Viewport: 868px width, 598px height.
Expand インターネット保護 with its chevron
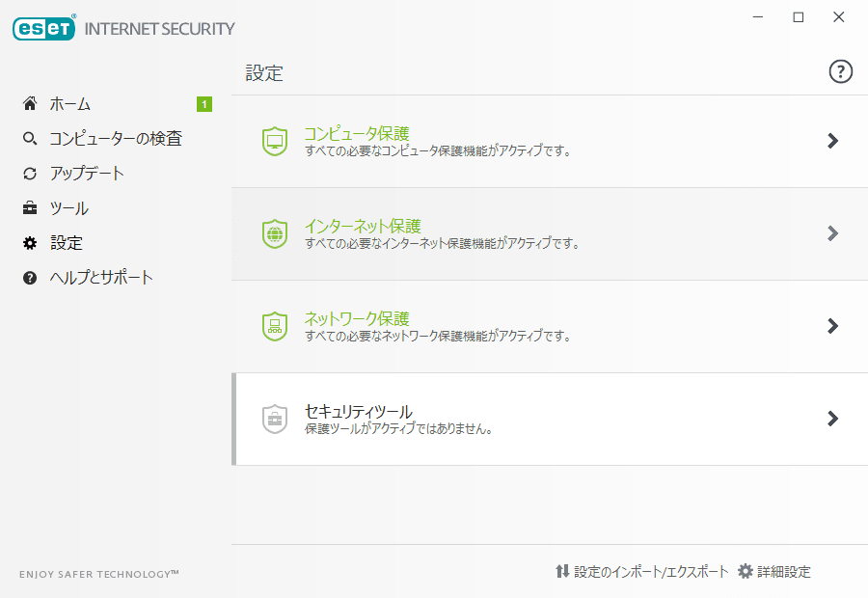point(832,233)
